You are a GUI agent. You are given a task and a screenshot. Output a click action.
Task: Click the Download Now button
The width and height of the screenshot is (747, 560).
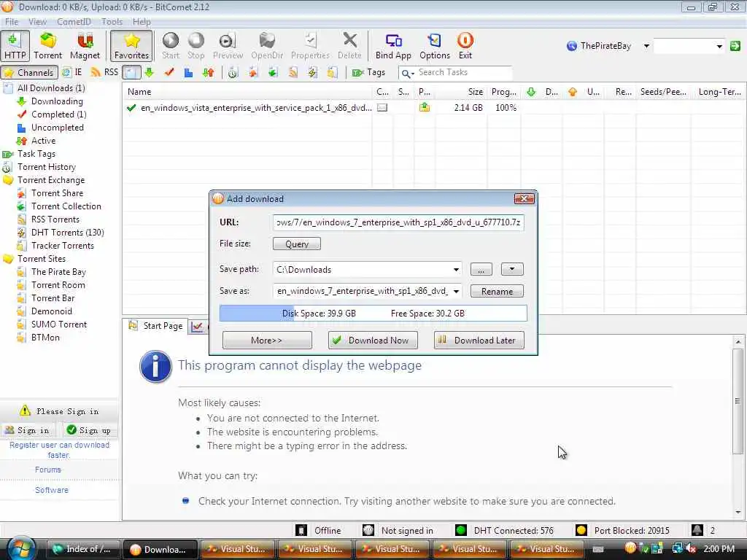tap(373, 340)
